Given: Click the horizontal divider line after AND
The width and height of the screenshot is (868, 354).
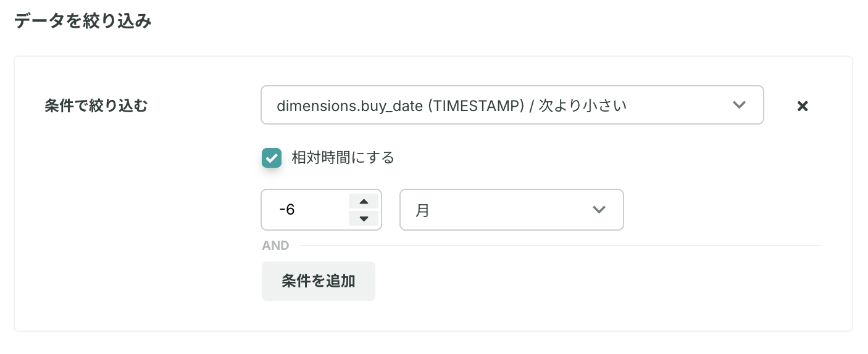Looking at the screenshot, I should pos(561,245).
